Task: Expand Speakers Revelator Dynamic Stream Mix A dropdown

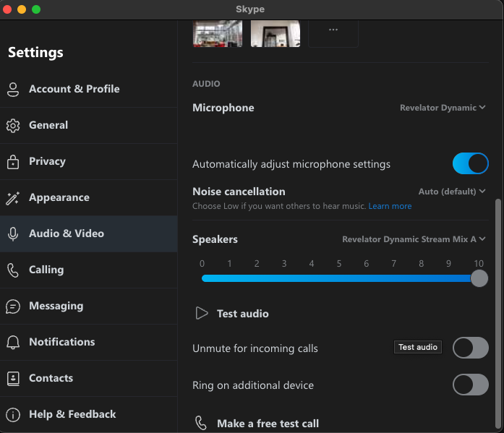Action: (x=414, y=239)
